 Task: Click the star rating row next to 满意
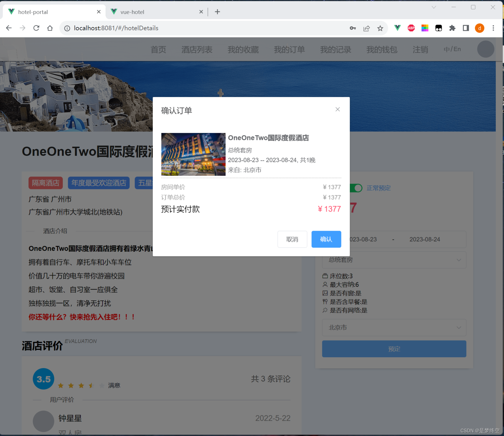point(81,386)
